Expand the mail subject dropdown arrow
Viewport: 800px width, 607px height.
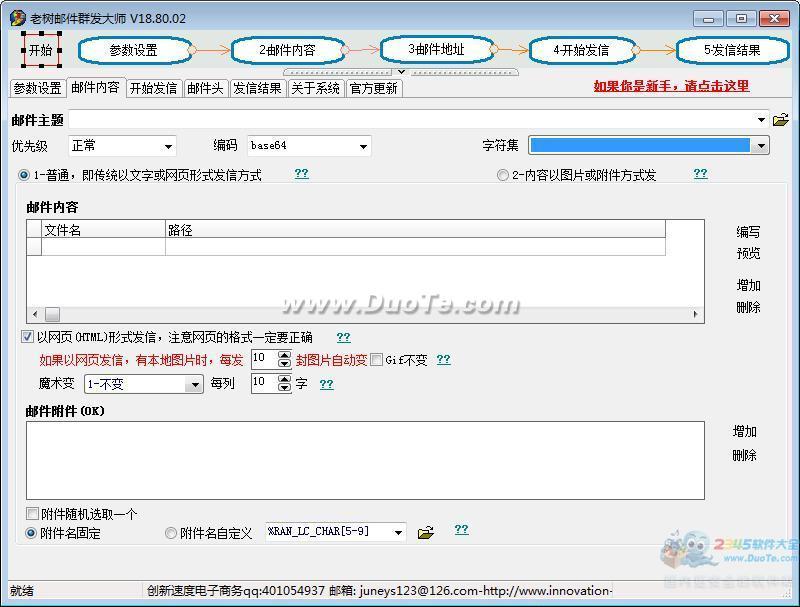761,120
